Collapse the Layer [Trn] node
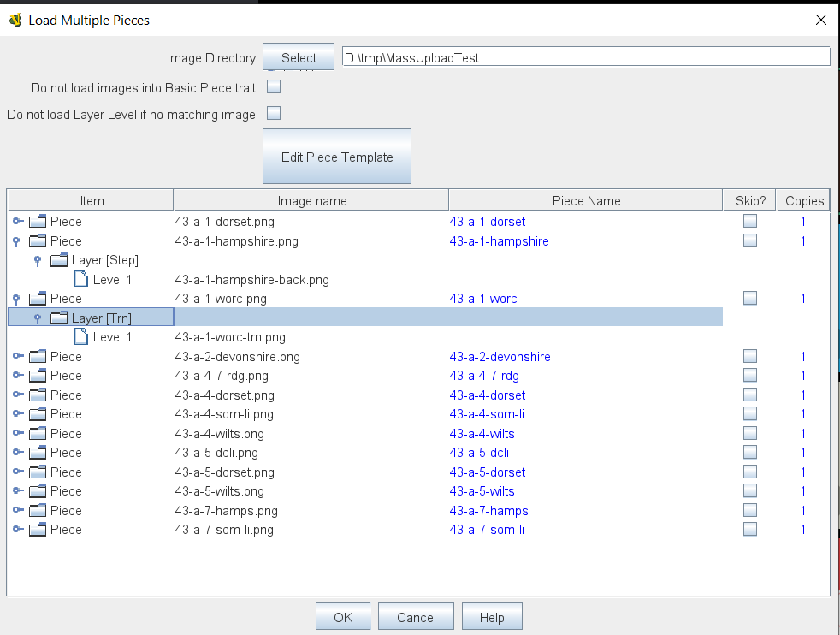The width and height of the screenshot is (840, 635). 38,318
